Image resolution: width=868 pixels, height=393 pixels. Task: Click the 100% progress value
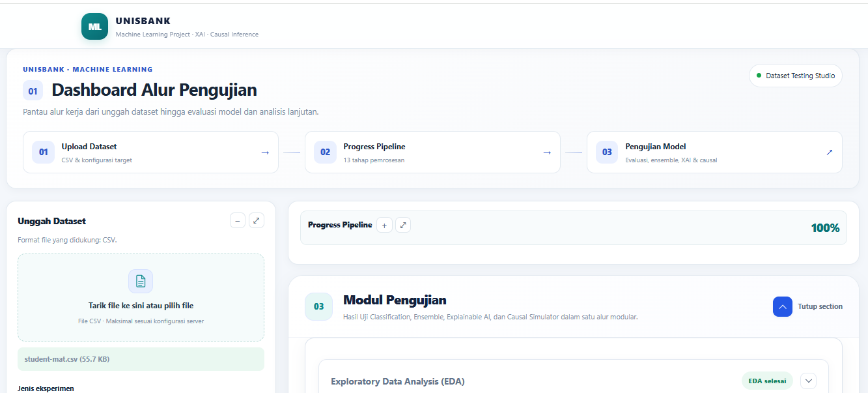click(825, 227)
